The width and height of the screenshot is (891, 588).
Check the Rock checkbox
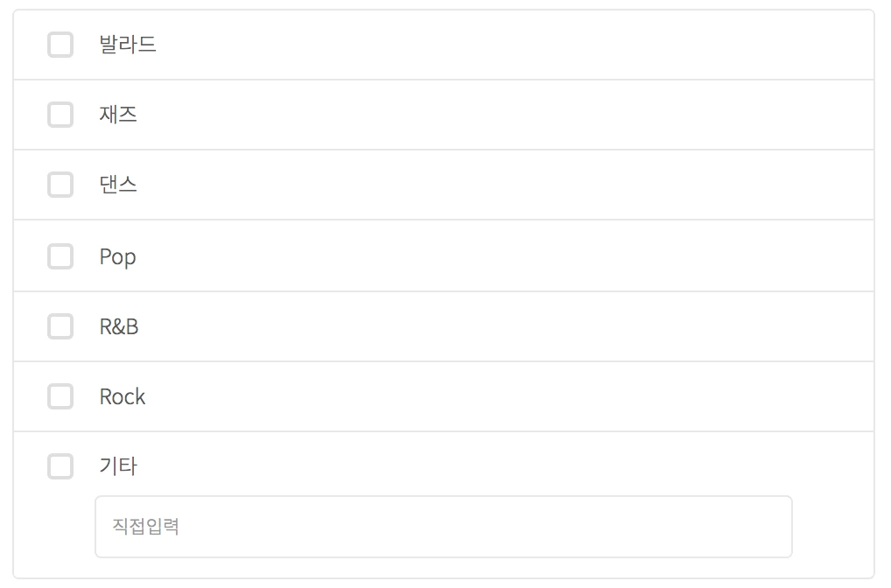[60, 396]
